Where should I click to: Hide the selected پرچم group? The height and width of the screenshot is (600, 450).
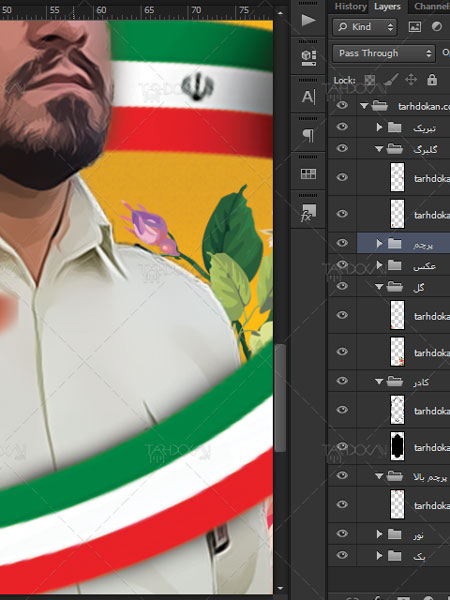(342, 243)
